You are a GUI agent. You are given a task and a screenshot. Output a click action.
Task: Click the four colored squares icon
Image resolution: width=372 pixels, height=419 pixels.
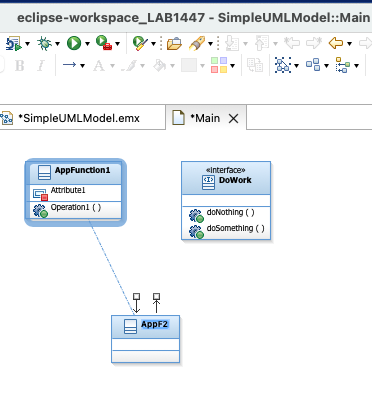point(219,65)
